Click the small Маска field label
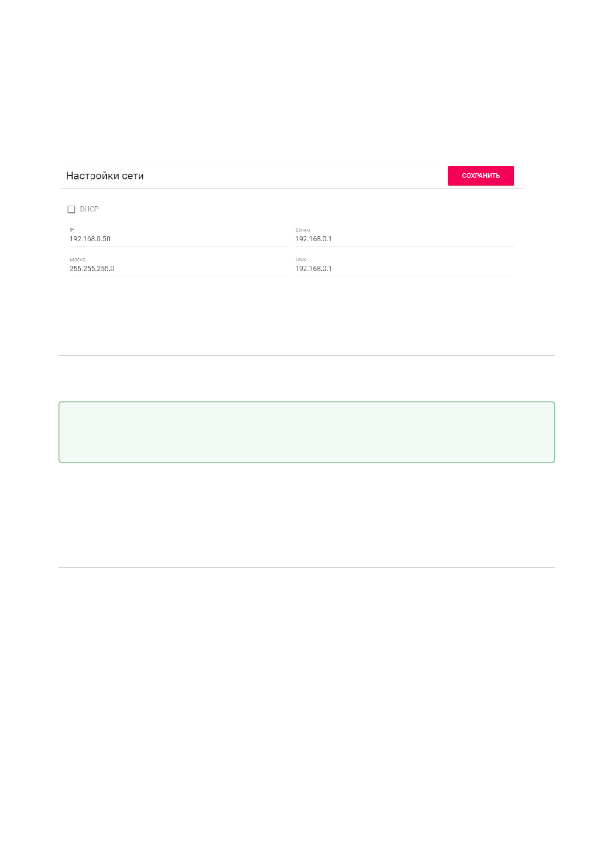 coord(77,260)
